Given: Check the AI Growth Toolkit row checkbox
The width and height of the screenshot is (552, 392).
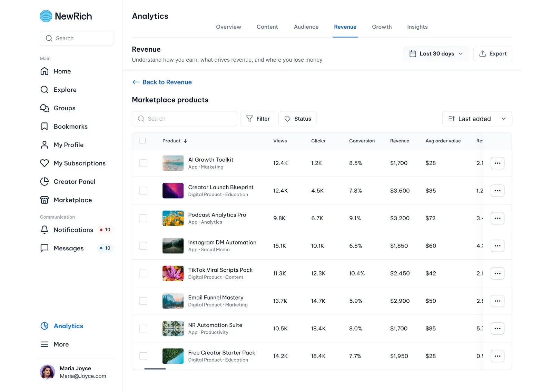Looking at the screenshot, I should click(x=143, y=163).
